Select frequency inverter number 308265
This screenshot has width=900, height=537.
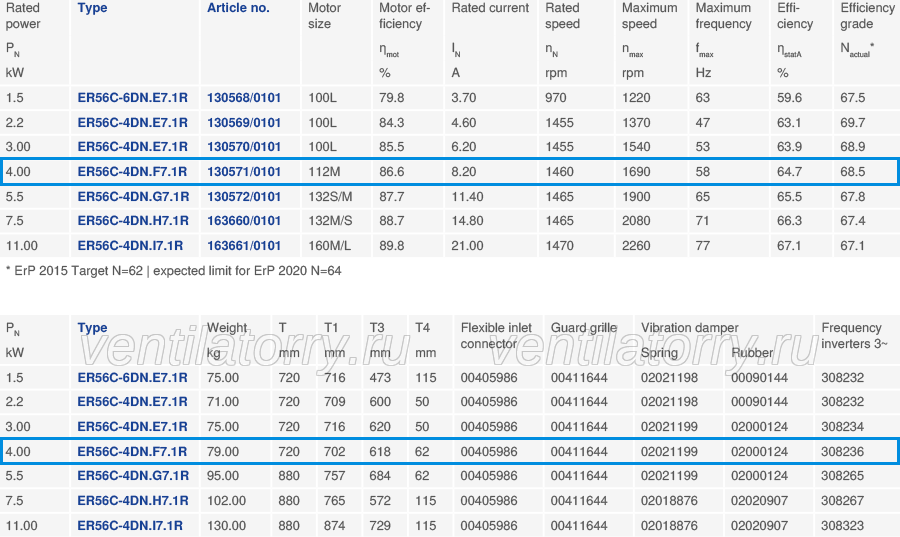(843, 476)
